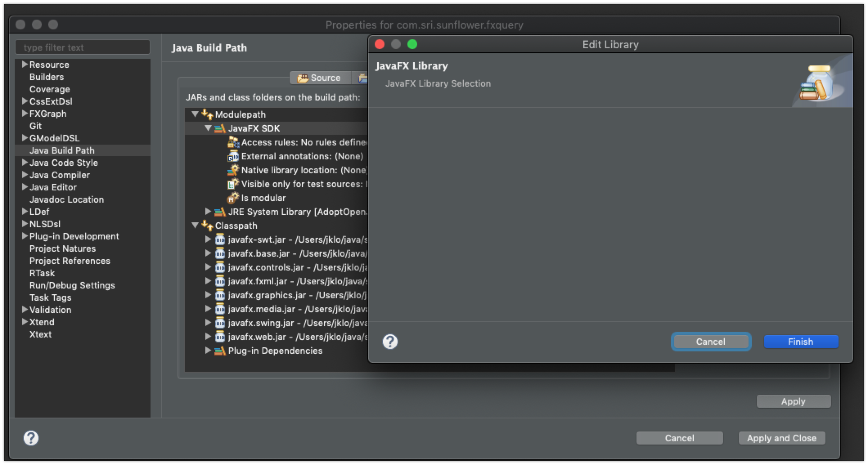Click the Apply and Close button
The image size is (868, 465).
781,438
